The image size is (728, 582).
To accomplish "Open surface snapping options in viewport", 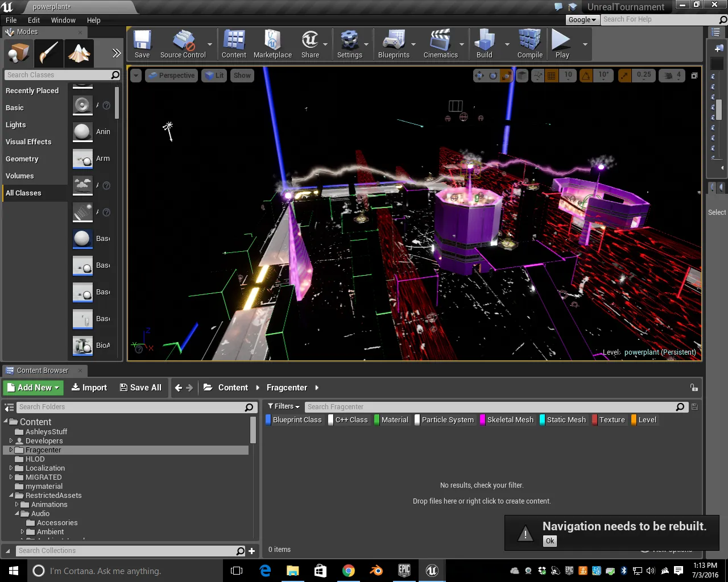I will tap(537, 75).
